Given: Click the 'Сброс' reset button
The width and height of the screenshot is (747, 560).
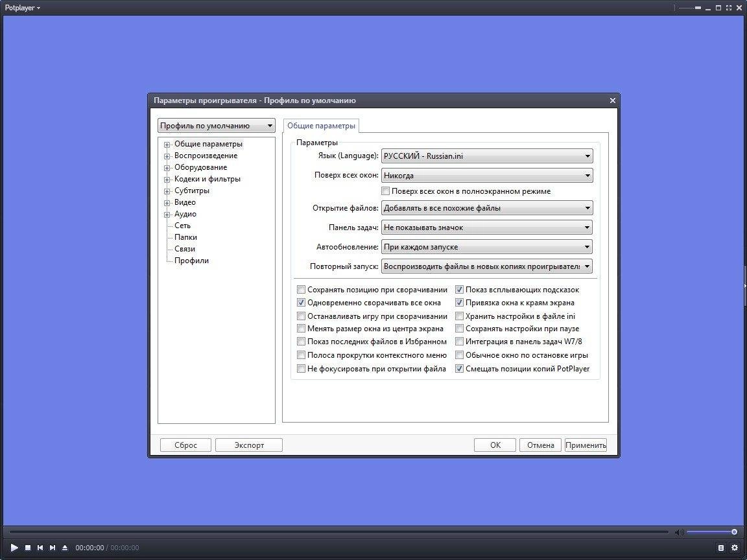Looking at the screenshot, I should pyautogui.click(x=186, y=445).
